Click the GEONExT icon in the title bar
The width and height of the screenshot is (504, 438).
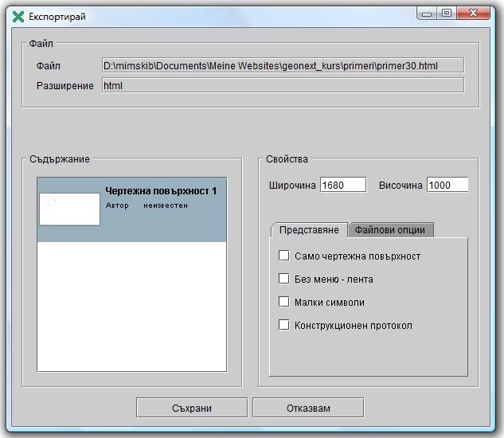pyautogui.click(x=18, y=17)
